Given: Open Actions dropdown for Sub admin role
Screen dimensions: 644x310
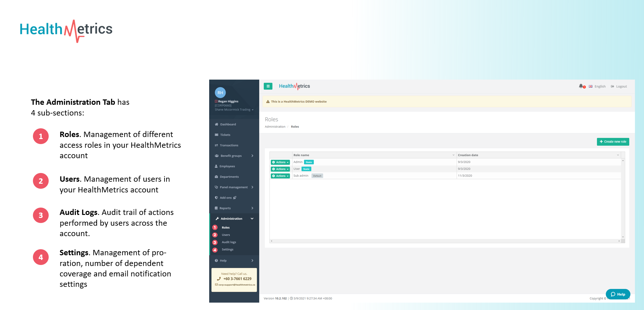Looking at the screenshot, I should [280, 176].
